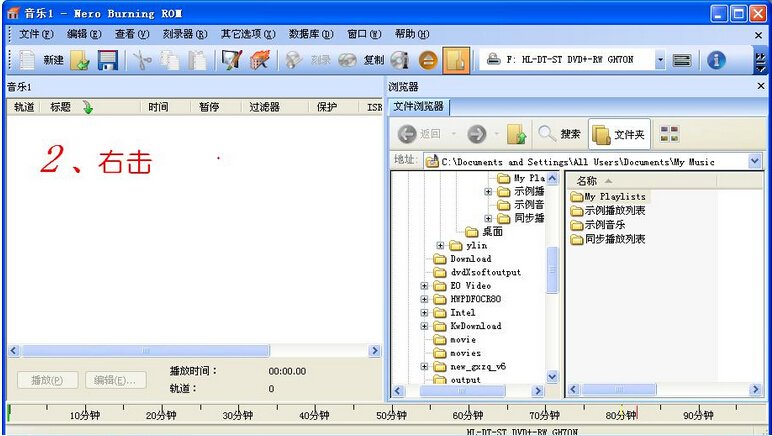The width and height of the screenshot is (772, 436).
Task: Click the blue Info icon
Action: [x=716, y=60]
